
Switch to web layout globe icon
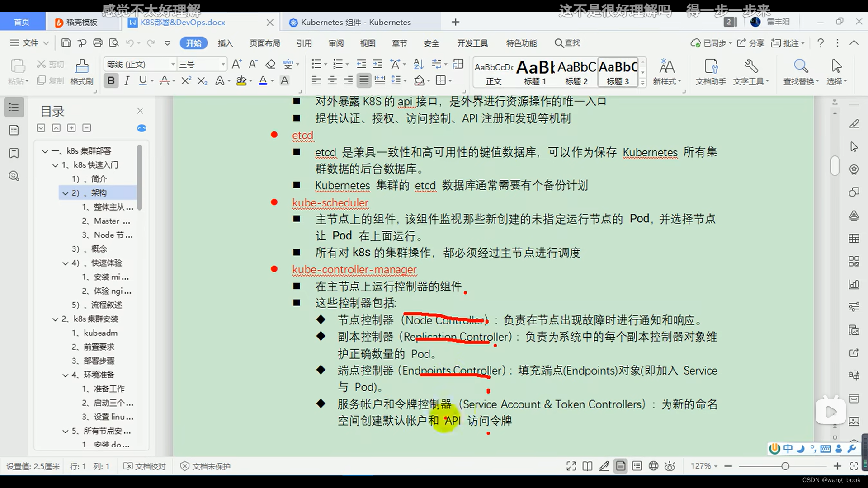click(x=653, y=466)
